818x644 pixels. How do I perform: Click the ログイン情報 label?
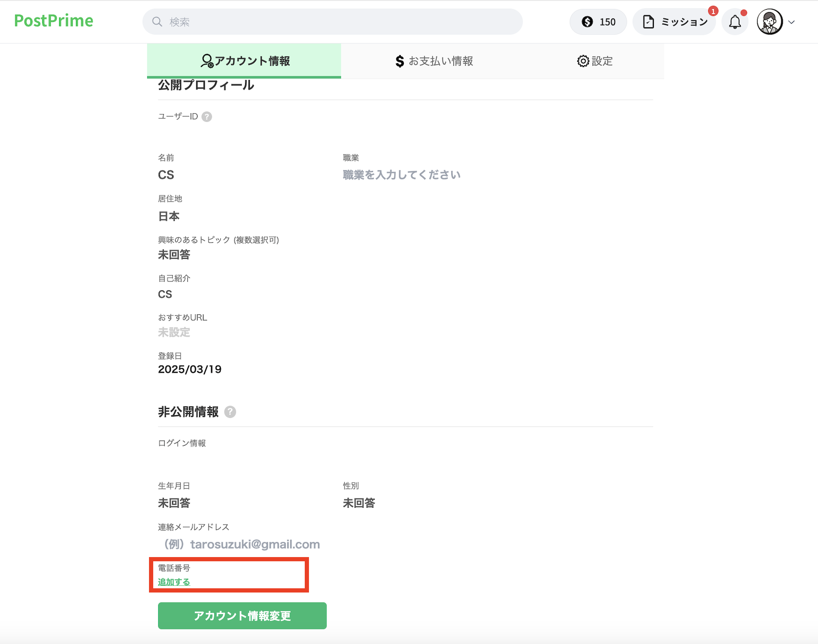182,443
